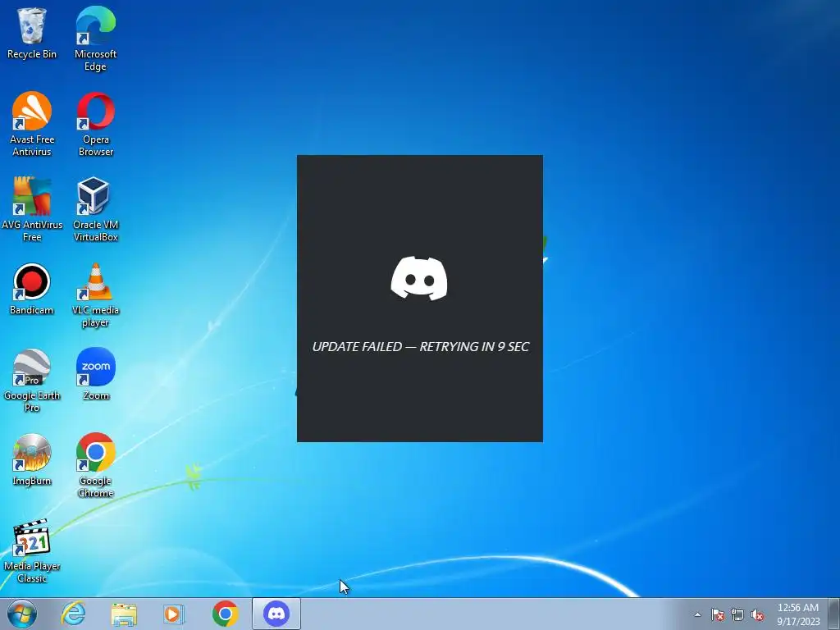Select the Avast Free Antivirus shortcut
Image resolution: width=840 pixels, height=630 pixels.
pos(32,124)
